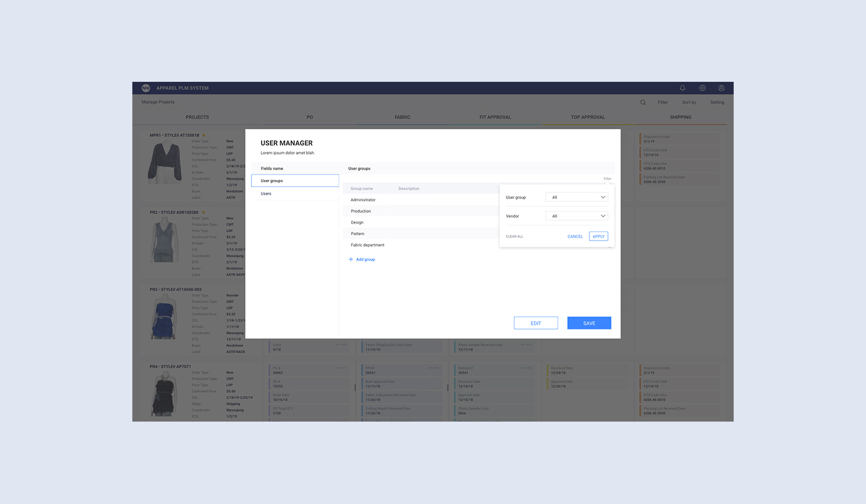
Task: Click the app logo in header
Action: click(x=146, y=88)
